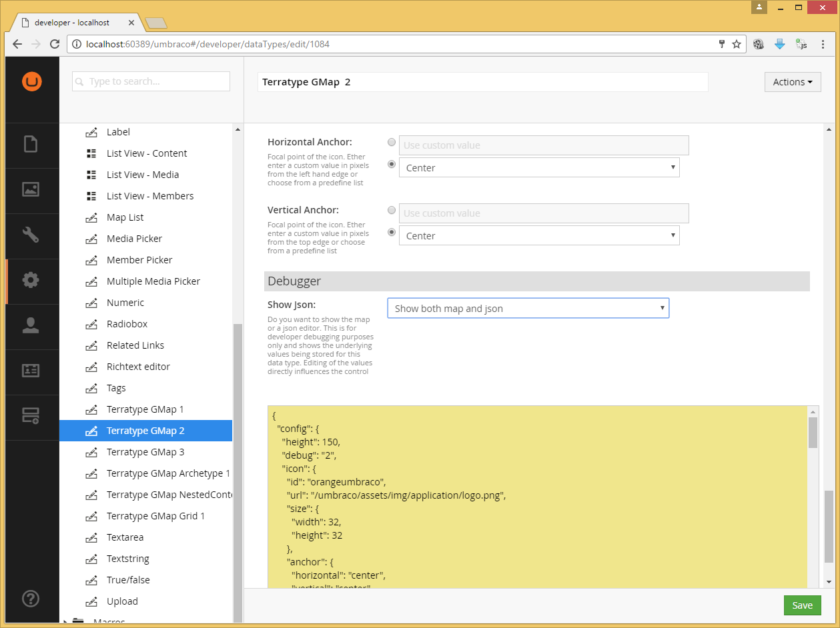The width and height of the screenshot is (840, 628).
Task: Click the icon beside Terratype GMap 2
Action: pos(91,431)
